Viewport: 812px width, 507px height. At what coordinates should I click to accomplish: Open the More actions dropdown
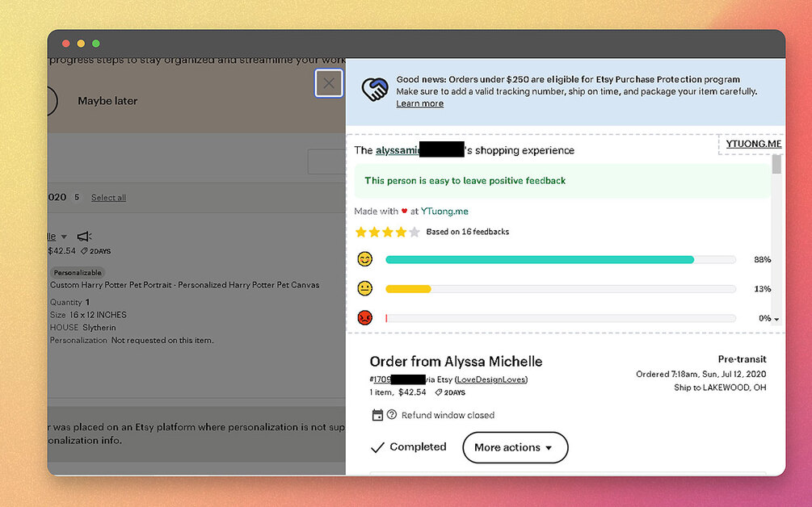(x=515, y=447)
